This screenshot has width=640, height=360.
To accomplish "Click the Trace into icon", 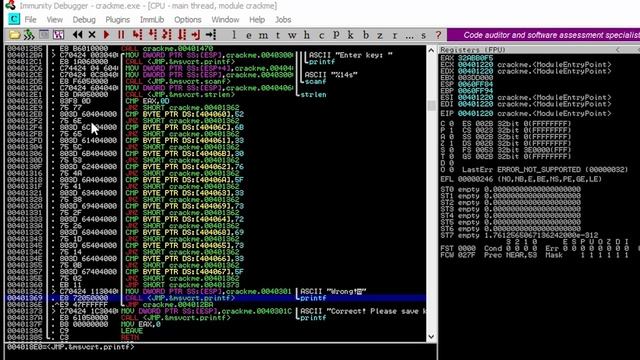I will click(167, 35).
